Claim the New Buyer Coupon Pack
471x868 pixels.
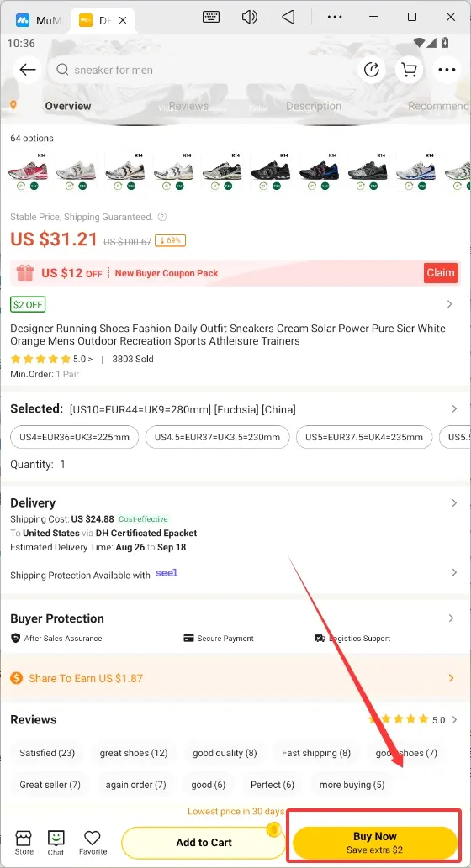coord(441,272)
